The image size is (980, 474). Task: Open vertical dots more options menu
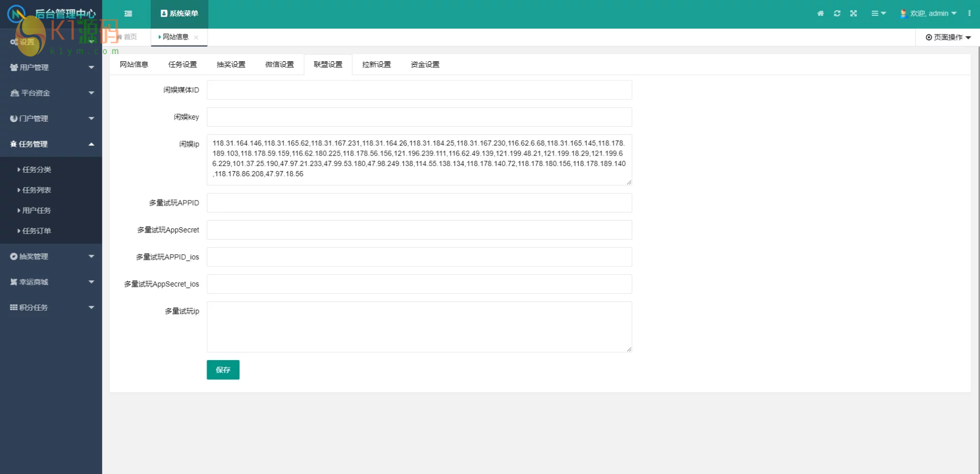tap(969, 13)
